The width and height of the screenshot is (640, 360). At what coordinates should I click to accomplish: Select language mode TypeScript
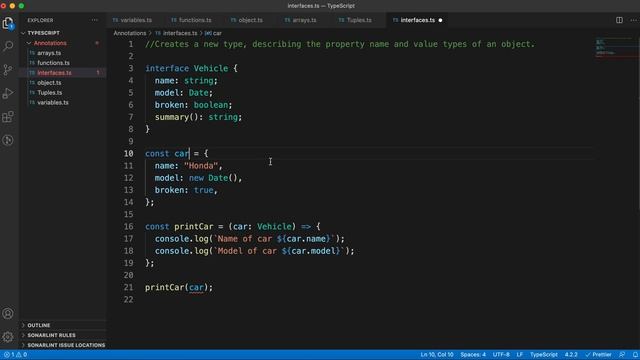tap(544, 355)
